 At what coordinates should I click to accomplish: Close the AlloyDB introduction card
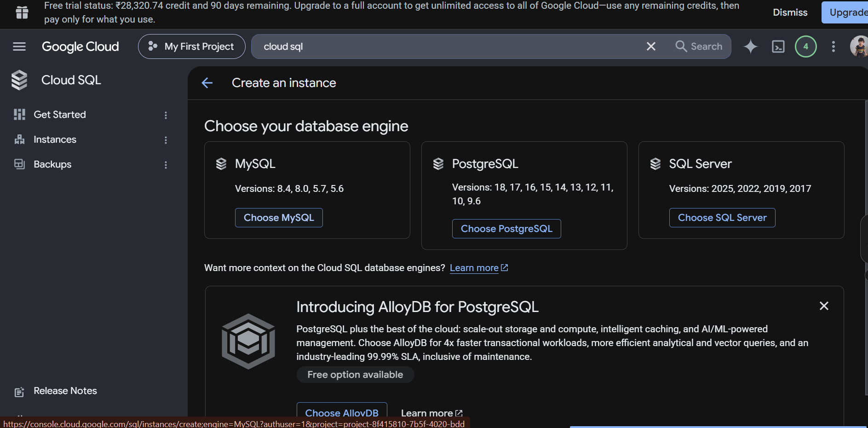824,306
